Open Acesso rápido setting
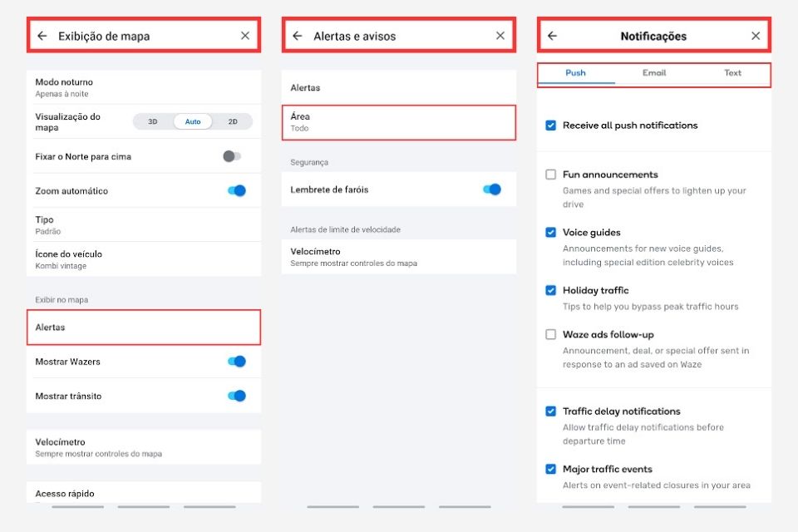 coord(144,493)
